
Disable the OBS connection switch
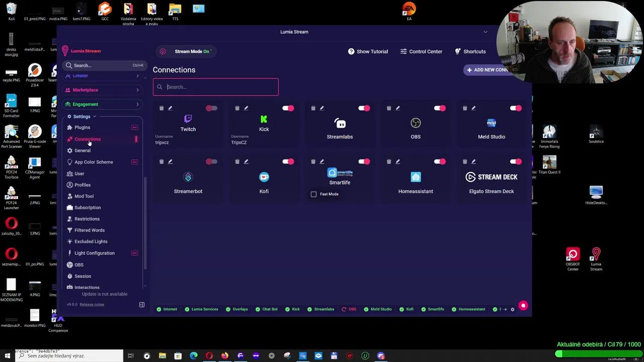[x=440, y=109]
